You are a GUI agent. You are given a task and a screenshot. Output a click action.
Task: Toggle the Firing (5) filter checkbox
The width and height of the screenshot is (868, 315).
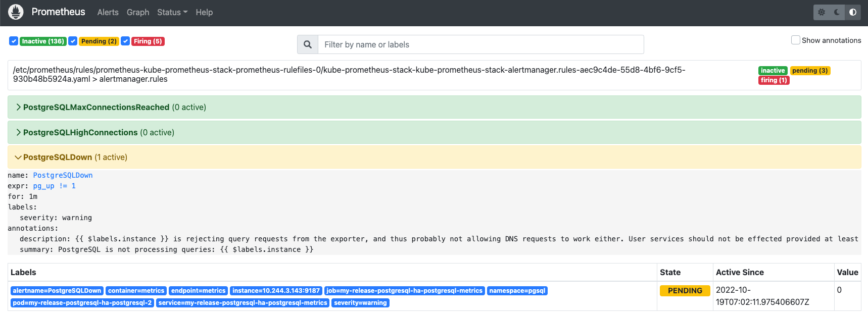coord(125,41)
